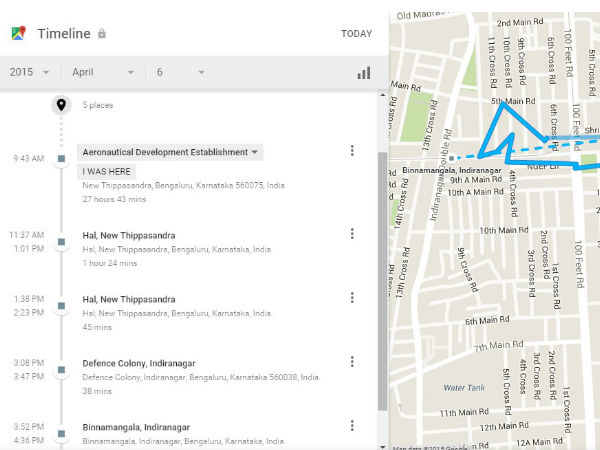Expand the April month dropdown
The image size is (600, 450).
click(x=103, y=72)
